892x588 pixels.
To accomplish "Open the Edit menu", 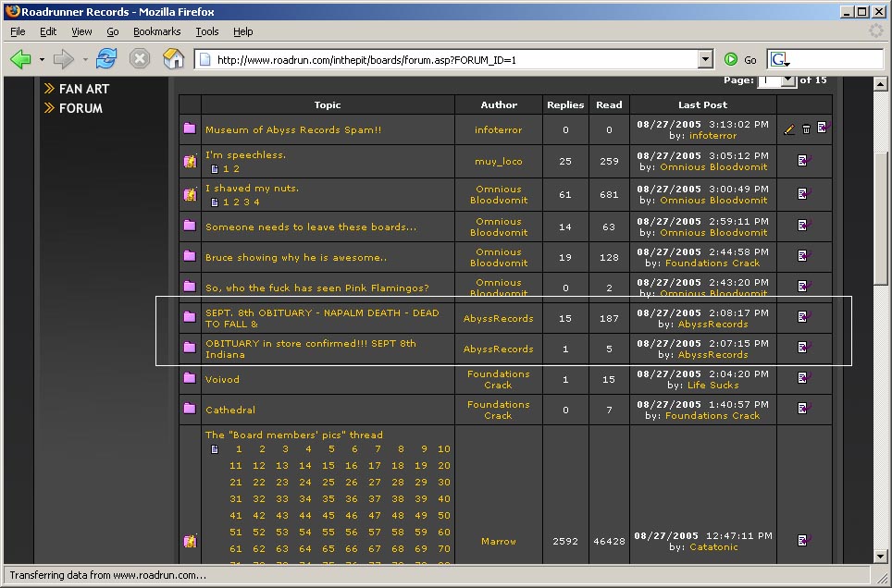I will click(48, 31).
